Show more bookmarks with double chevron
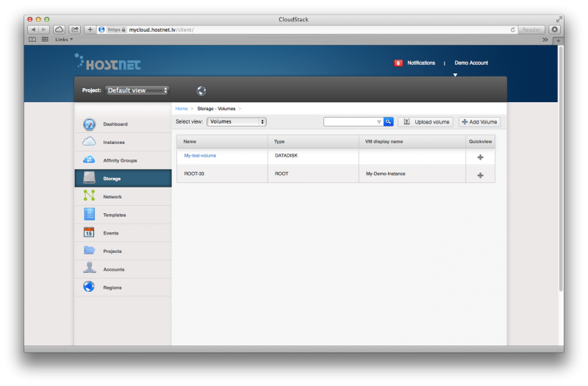Image resolution: width=588 pixels, height=386 pixels. [545, 40]
